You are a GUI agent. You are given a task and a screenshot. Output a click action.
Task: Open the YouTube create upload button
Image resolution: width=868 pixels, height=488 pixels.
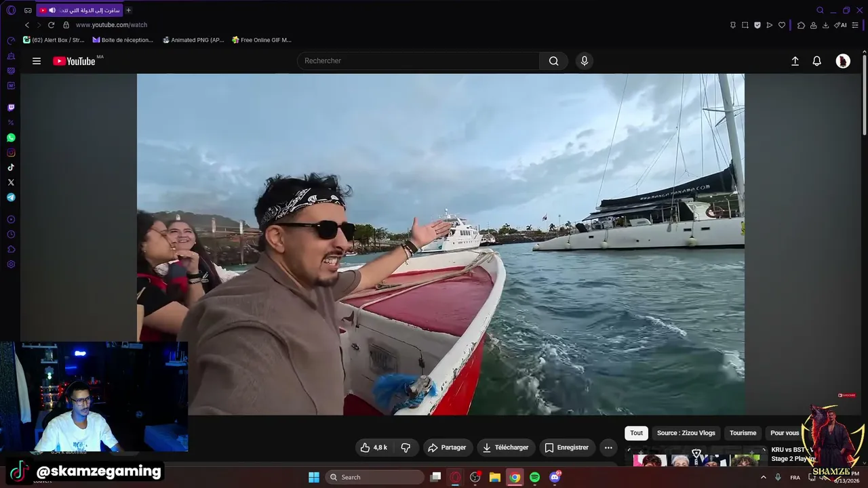click(x=795, y=61)
